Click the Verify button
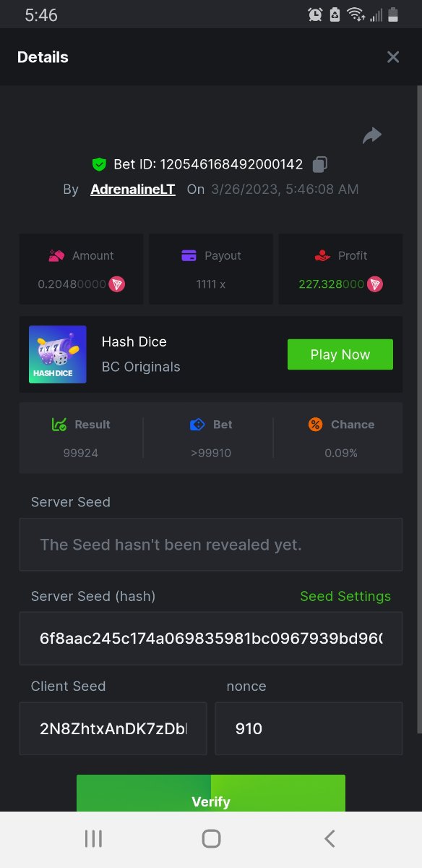 [x=211, y=793]
